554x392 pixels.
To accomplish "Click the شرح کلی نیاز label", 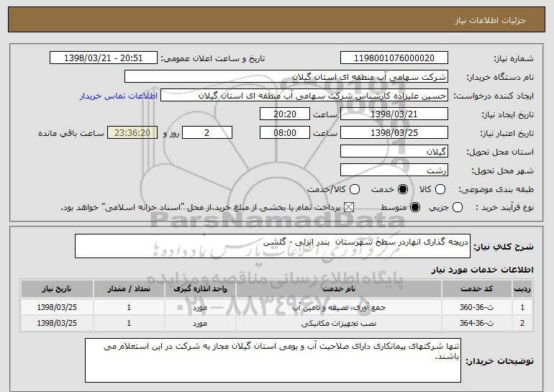I will point(504,247).
